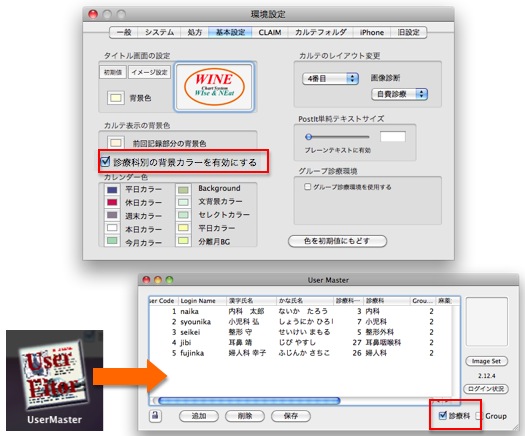Screen dimensions: 525x436
Task: Click the 追加 button
Action: (199, 416)
